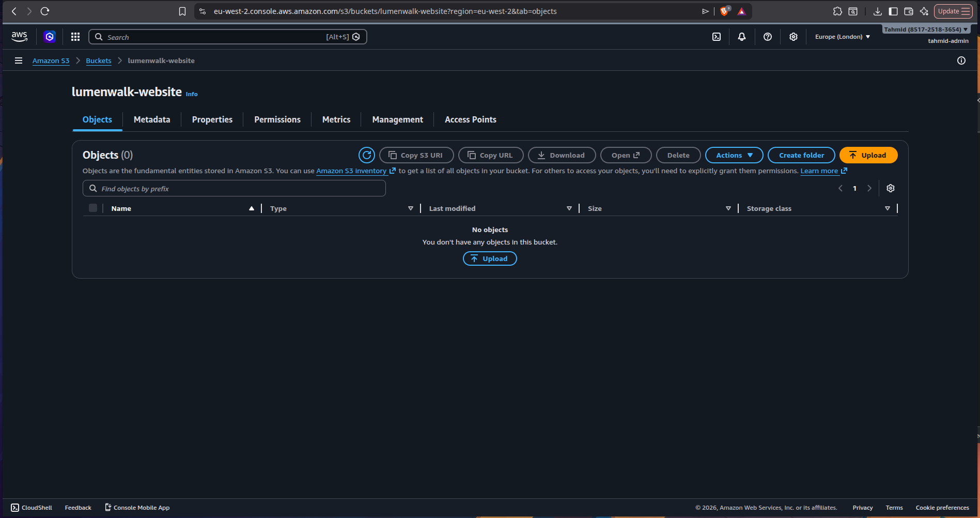Open Buckets breadcrumb link

point(98,60)
